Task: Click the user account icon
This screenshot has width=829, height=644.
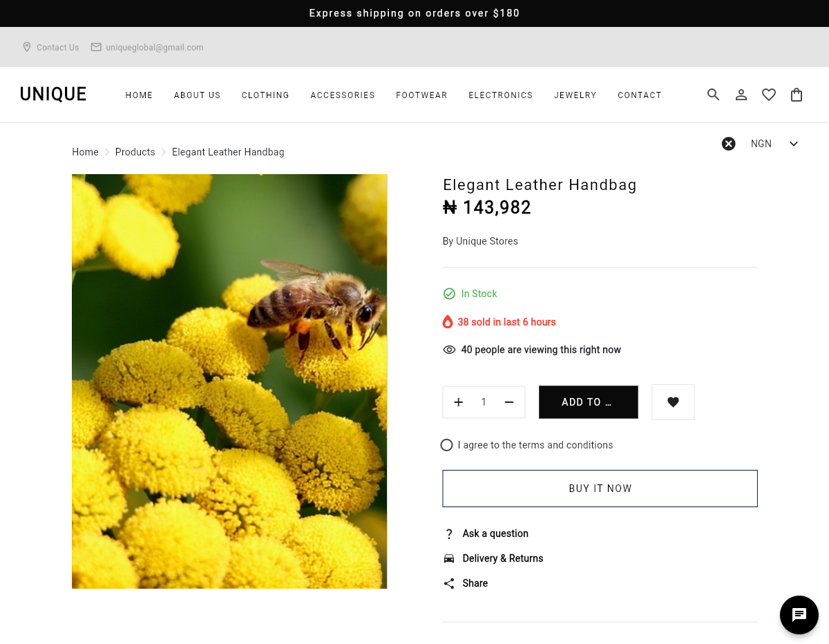Action: (741, 95)
